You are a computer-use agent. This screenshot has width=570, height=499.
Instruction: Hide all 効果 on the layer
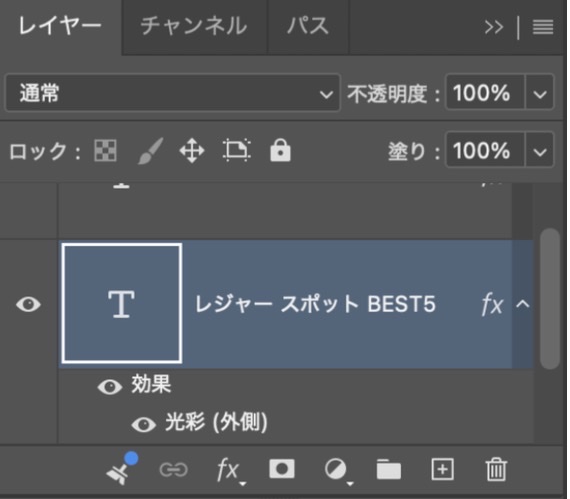110,387
